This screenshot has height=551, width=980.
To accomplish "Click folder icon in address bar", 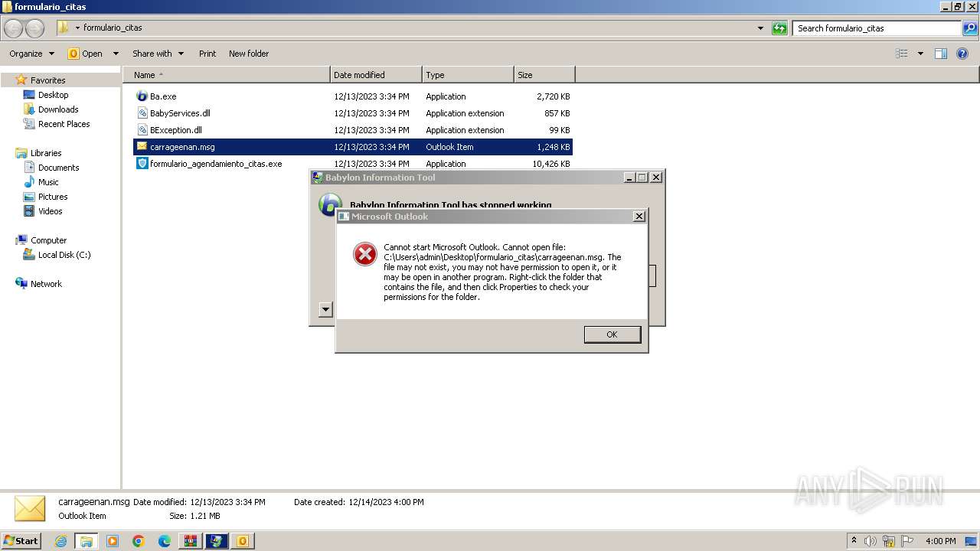I will pos(63,28).
